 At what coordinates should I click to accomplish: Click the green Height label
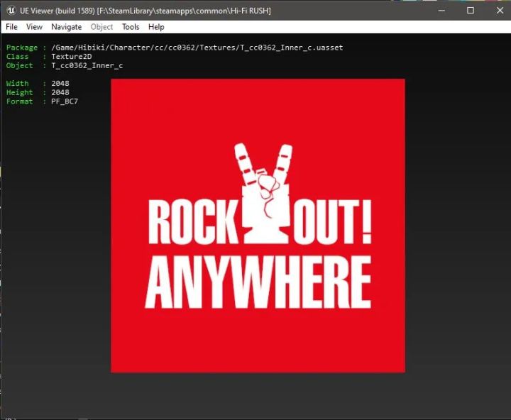pos(20,92)
